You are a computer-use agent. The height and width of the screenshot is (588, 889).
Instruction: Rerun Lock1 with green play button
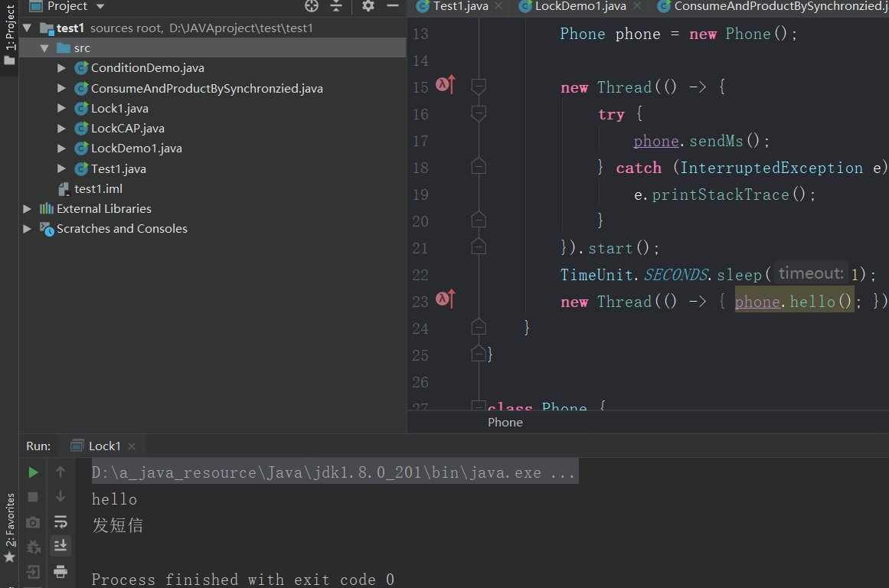click(x=33, y=472)
